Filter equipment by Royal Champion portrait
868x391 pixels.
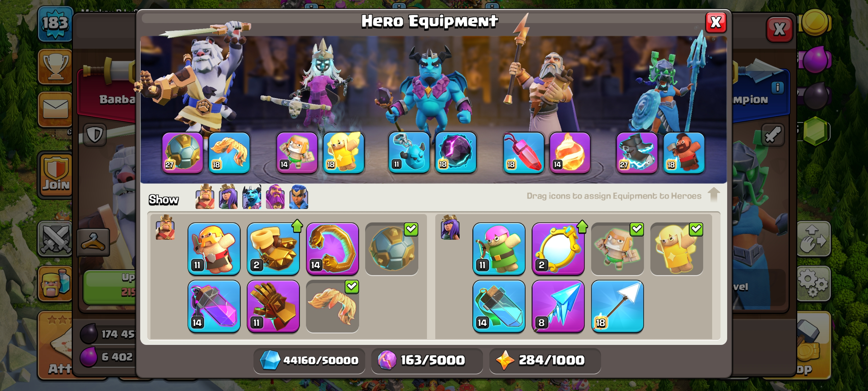299,197
